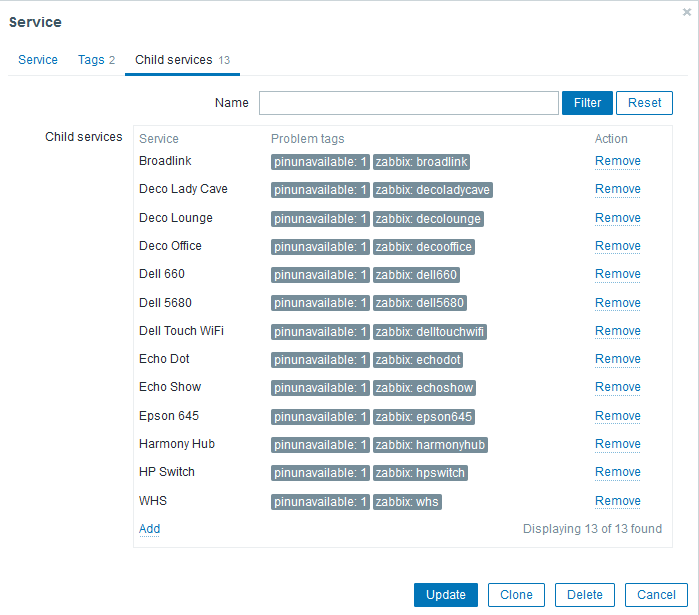Switch to the Service tab
The height and width of the screenshot is (615, 699).
pos(38,60)
